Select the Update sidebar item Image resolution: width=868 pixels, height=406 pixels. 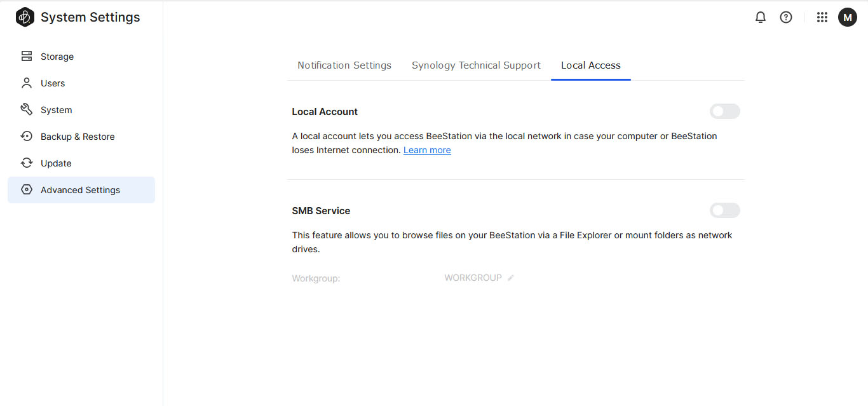point(55,163)
